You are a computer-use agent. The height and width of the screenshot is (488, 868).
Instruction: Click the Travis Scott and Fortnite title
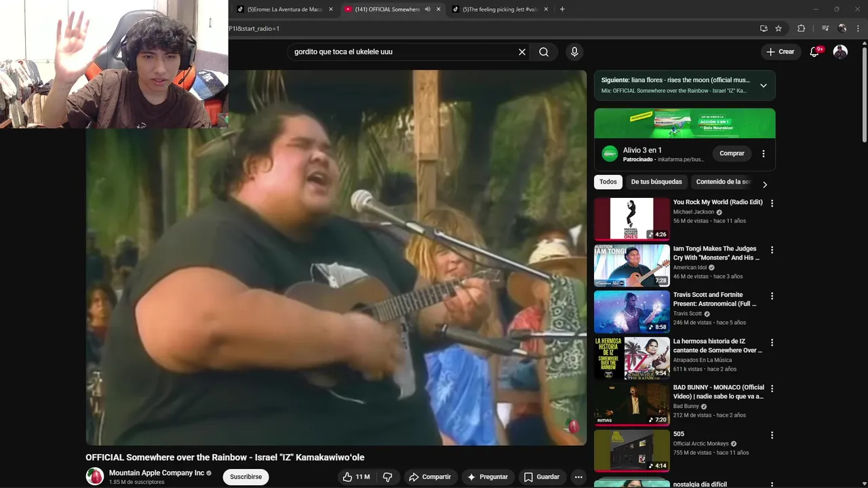(715, 300)
